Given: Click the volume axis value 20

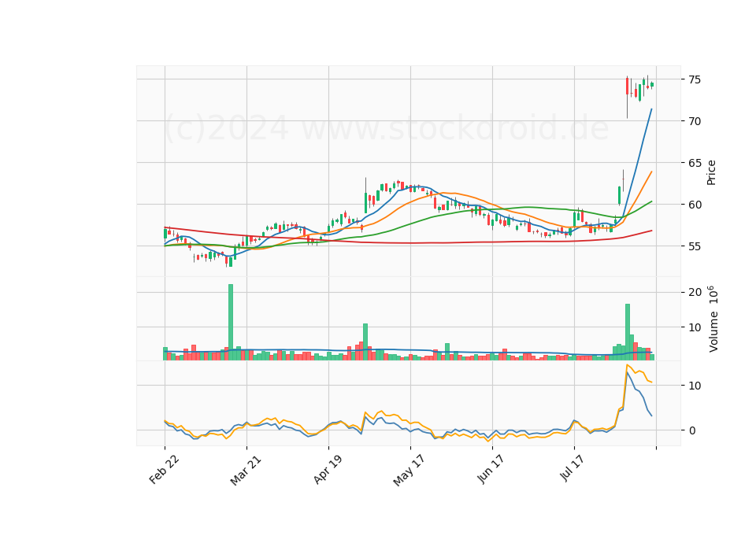Looking at the screenshot, I should 695,293.
